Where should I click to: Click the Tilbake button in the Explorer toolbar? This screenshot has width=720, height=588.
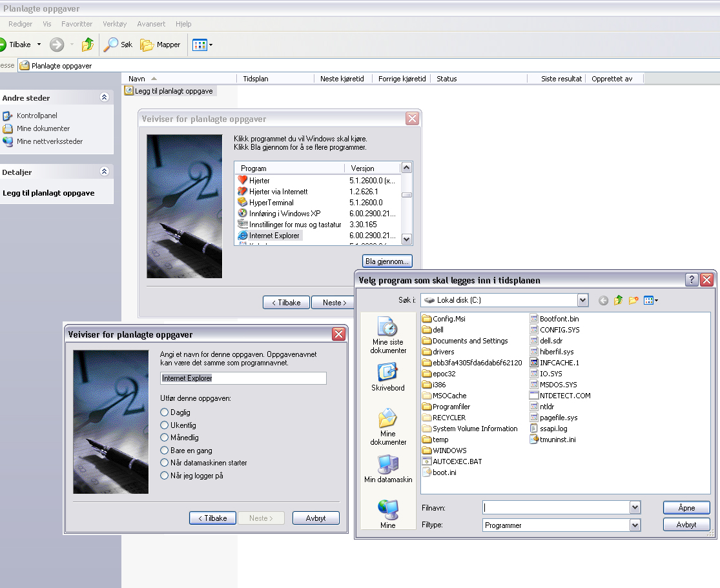click(x=16, y=45)
